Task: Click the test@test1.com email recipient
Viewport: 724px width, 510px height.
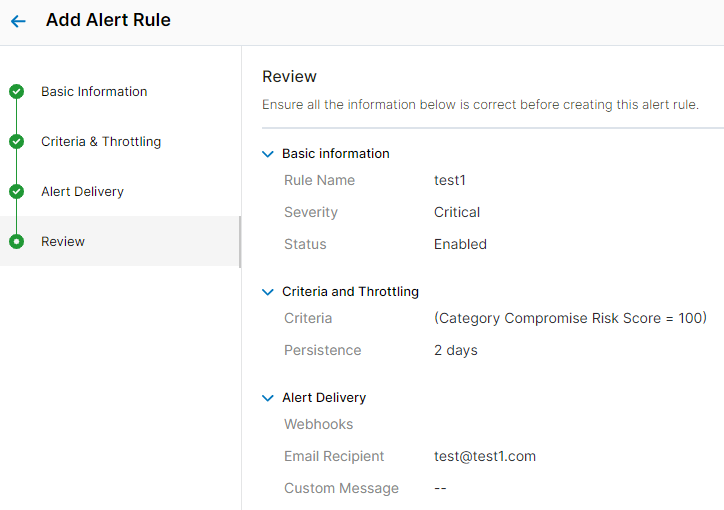Action: click(484, 457)
